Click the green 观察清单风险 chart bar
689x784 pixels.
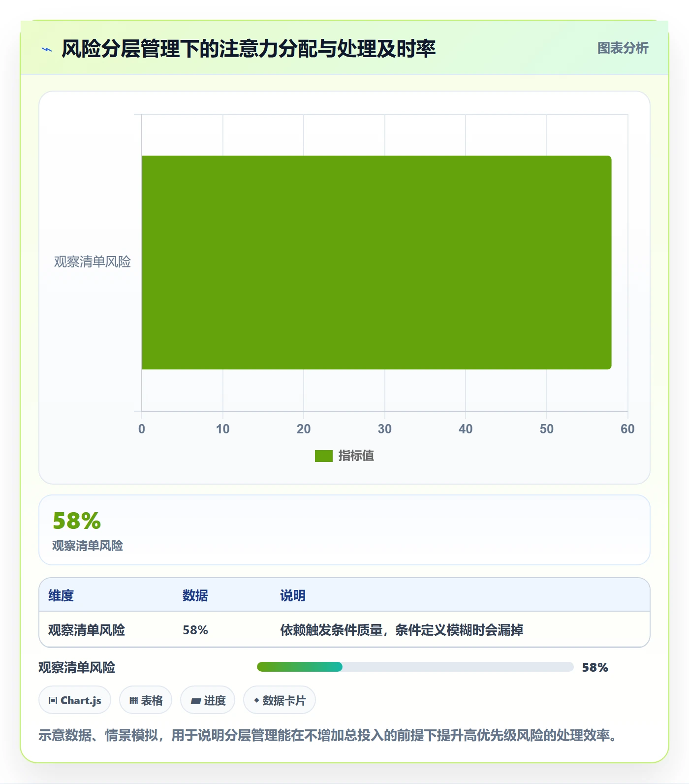tap(376, 262)
